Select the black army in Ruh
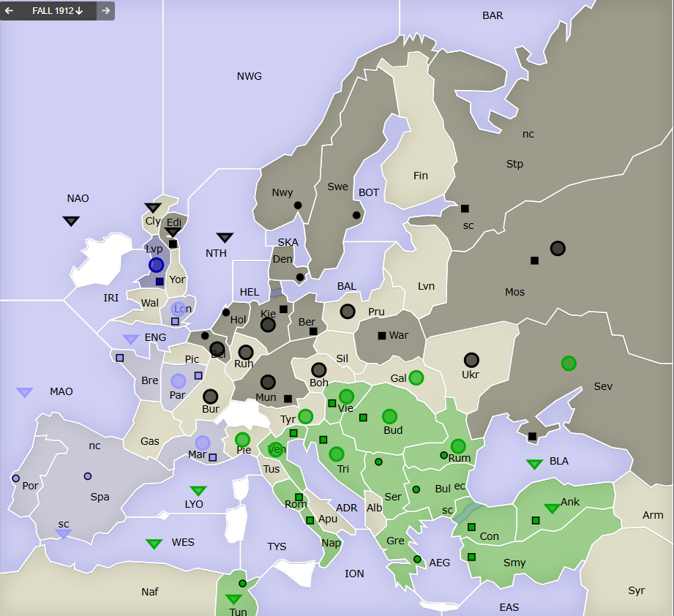Viewport: 674px width, 616px height. pos(246,352)
